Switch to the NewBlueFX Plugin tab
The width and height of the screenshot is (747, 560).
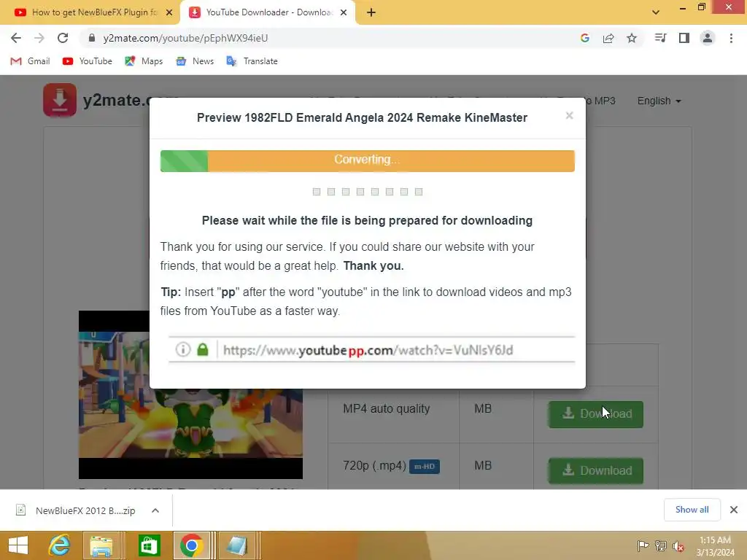[90, 12]
